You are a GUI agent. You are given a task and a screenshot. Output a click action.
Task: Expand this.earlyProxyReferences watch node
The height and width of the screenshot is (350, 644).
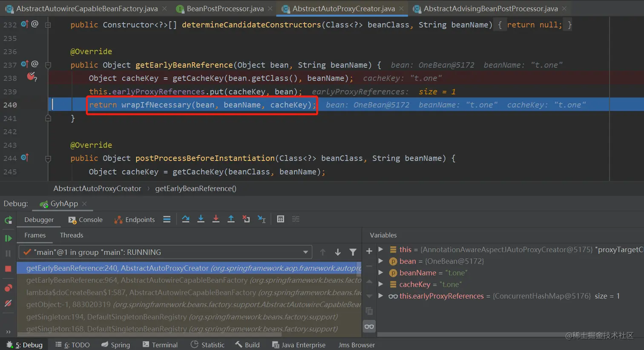tap(381, 296)
